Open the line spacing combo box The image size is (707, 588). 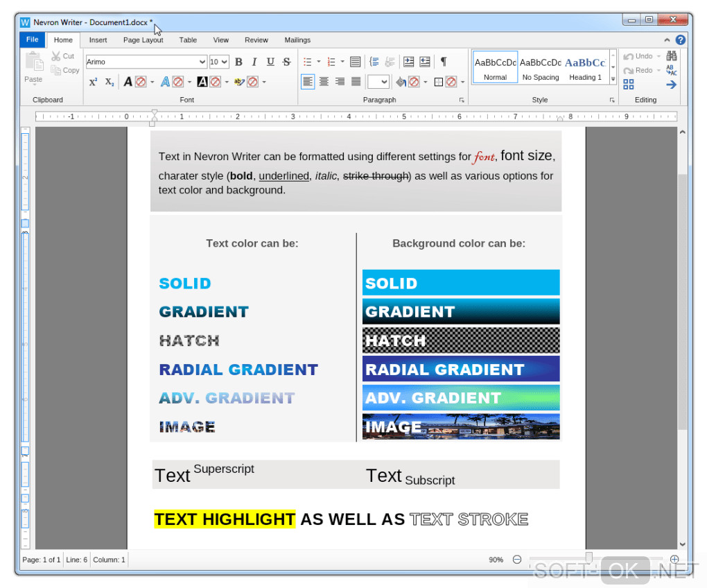tap(378, 82)
